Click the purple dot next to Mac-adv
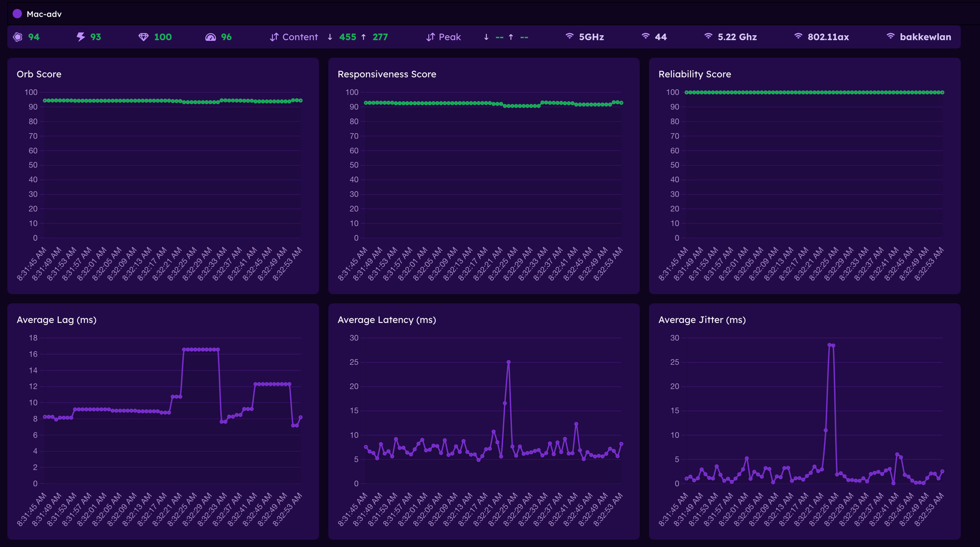980x547 pixels. pyautogui.click(x=17, y=14)
